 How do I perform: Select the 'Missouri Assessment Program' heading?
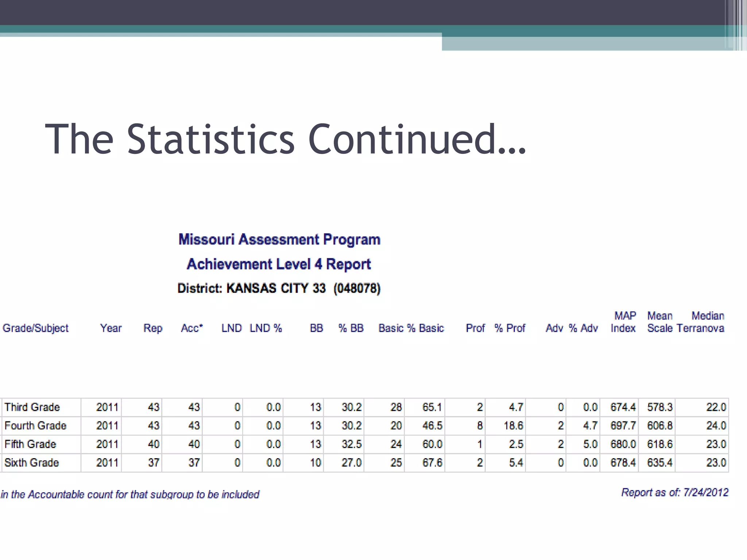(279, 240)
